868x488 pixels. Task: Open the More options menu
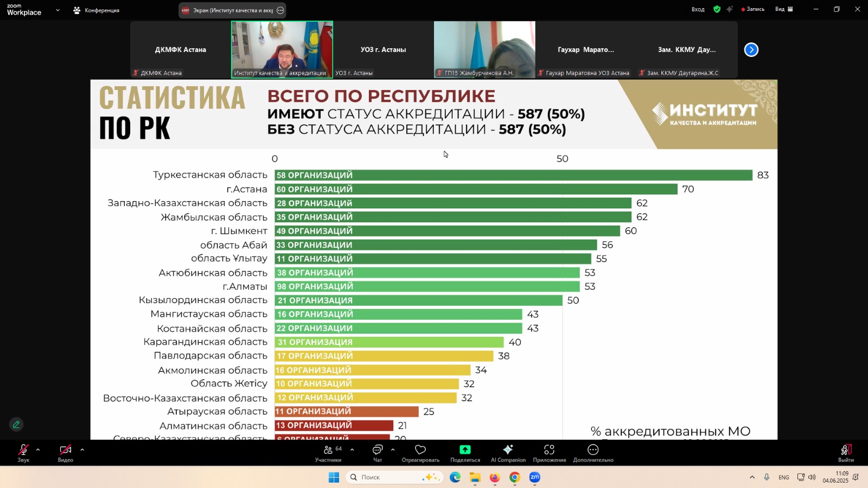[593, 453]
